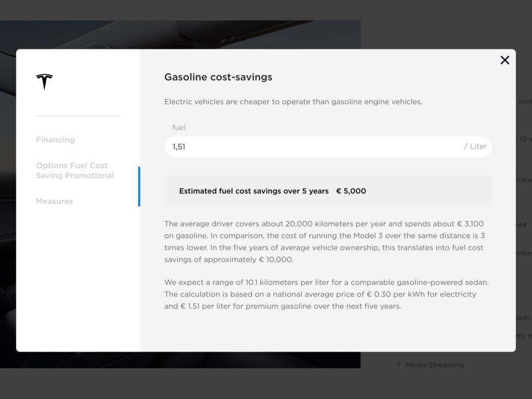Select Options Fuel Cost Saving Promotional tab
The width and height of the screenshot is (532, 399).
tap(75, 170)
